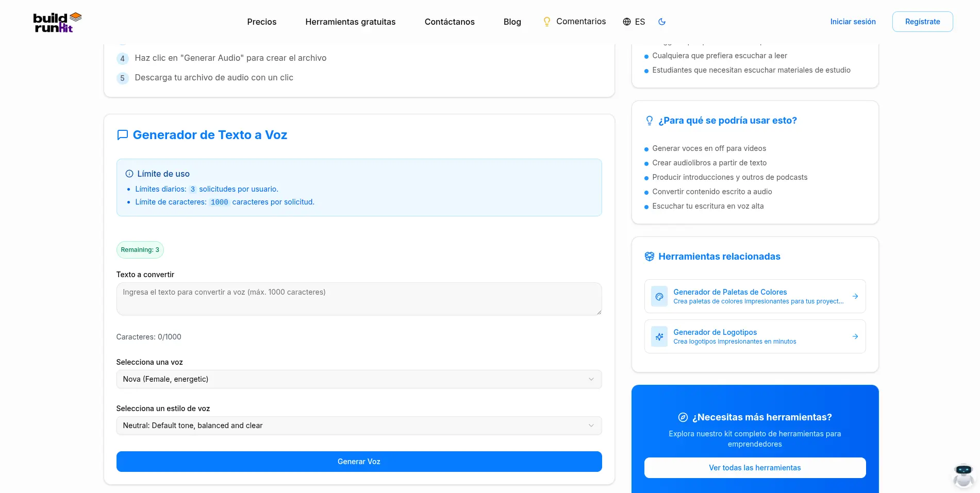The image size is (980, 493).
Task: Click Ver todas las herramientas button
Action: tap(755, 468)
